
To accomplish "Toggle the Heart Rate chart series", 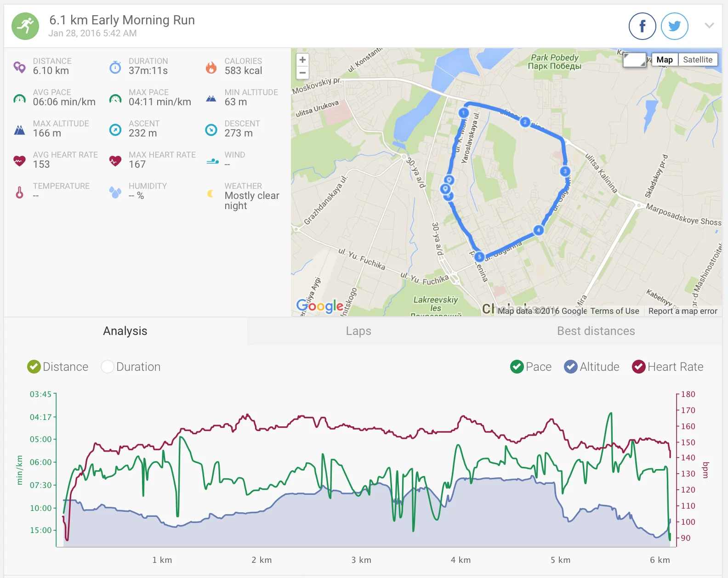I will (639, 367).
